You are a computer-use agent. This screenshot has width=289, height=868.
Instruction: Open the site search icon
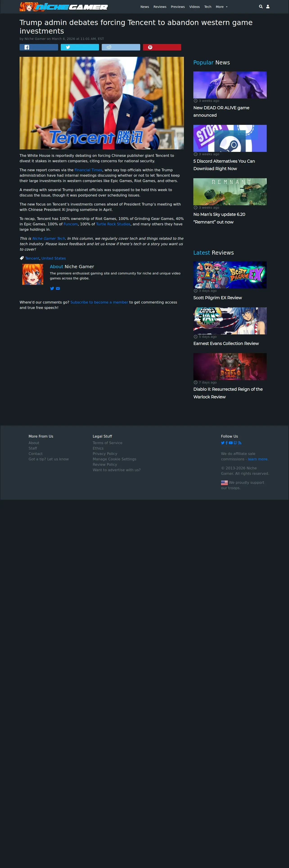point(261,6)
